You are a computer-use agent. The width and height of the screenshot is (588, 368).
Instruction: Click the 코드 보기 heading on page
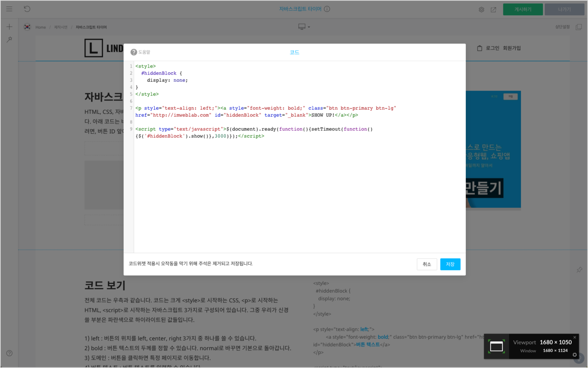[105, 285]
